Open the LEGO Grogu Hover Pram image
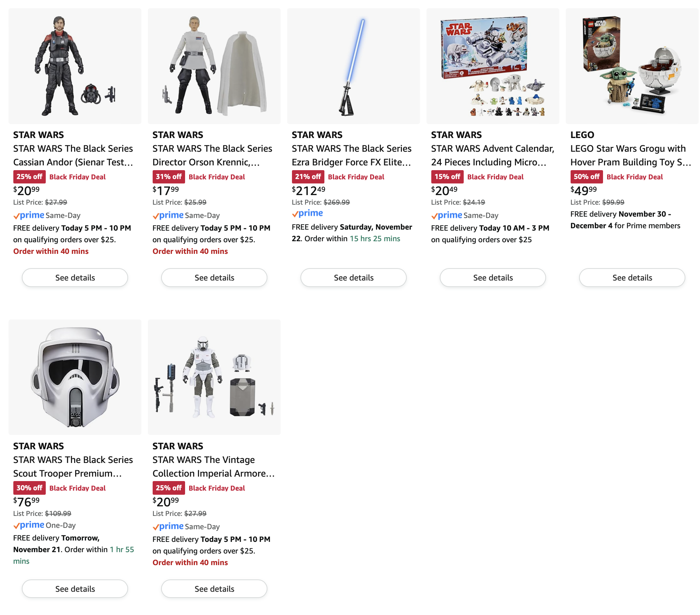This screenshot has height=615, width=700. [632, 66]
